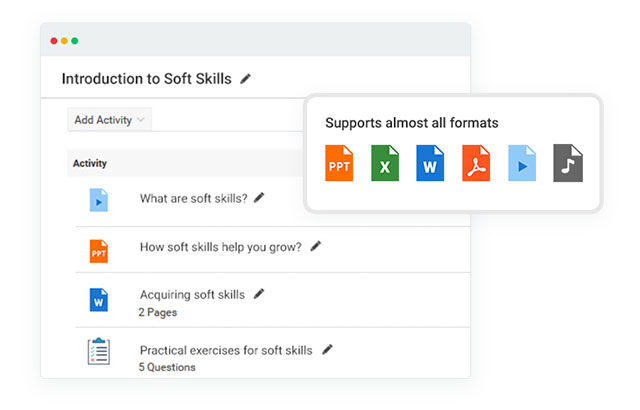The height and width of the screenshot is (410, 640).
Task: Click the red PDF format icon
Action: tap(476, 164)
